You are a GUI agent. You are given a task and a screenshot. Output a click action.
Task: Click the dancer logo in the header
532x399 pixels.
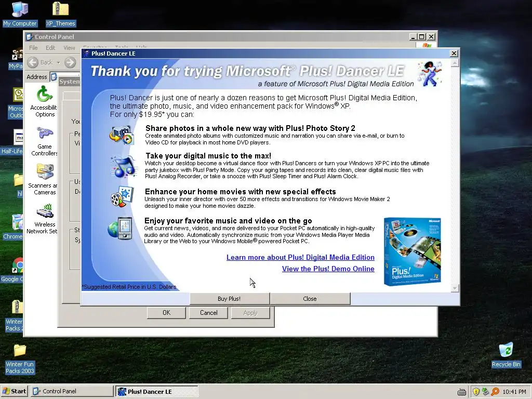(430, 73)
